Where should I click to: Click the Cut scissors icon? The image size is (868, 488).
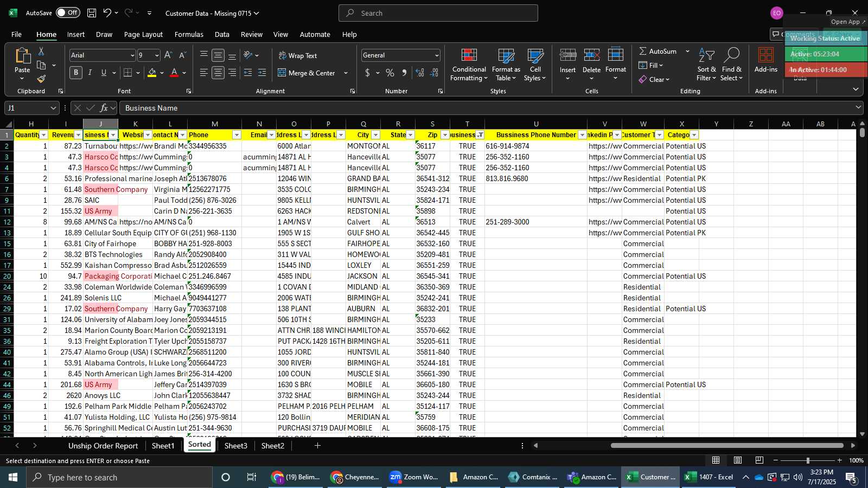tap(41, 51)
